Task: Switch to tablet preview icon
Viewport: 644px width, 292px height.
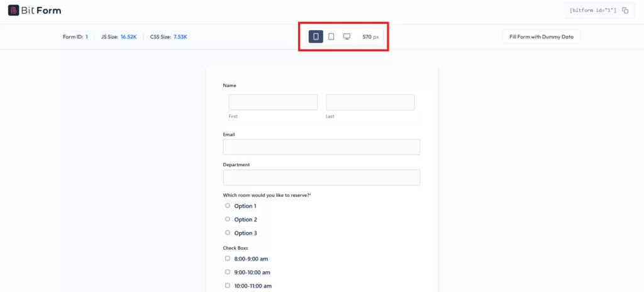Action: pos(331,36)
